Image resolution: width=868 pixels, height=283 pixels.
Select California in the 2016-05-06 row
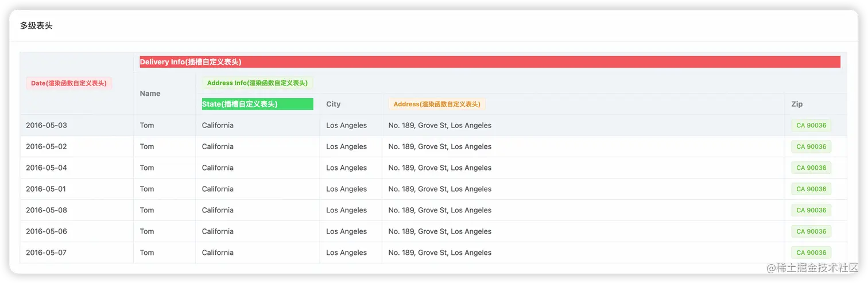tap(218, 231)
